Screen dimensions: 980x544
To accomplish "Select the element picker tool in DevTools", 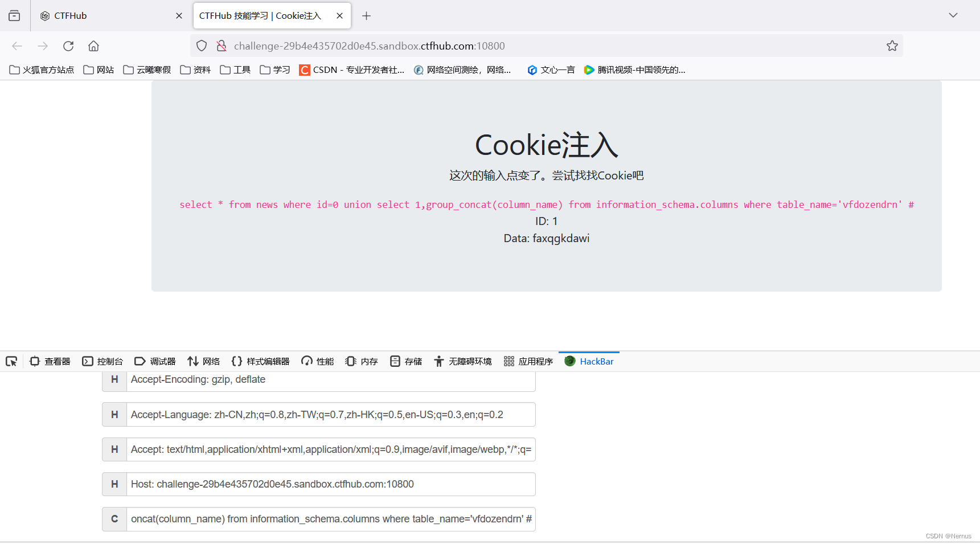I will click(x=11, y=361).
